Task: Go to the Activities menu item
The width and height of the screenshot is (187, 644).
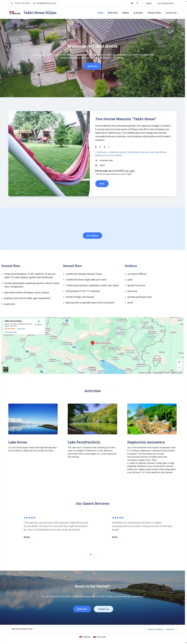Action: pos(138,13)
